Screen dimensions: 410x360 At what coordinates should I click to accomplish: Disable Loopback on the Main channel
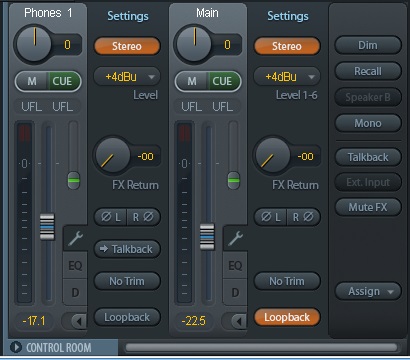click(287, 317)
